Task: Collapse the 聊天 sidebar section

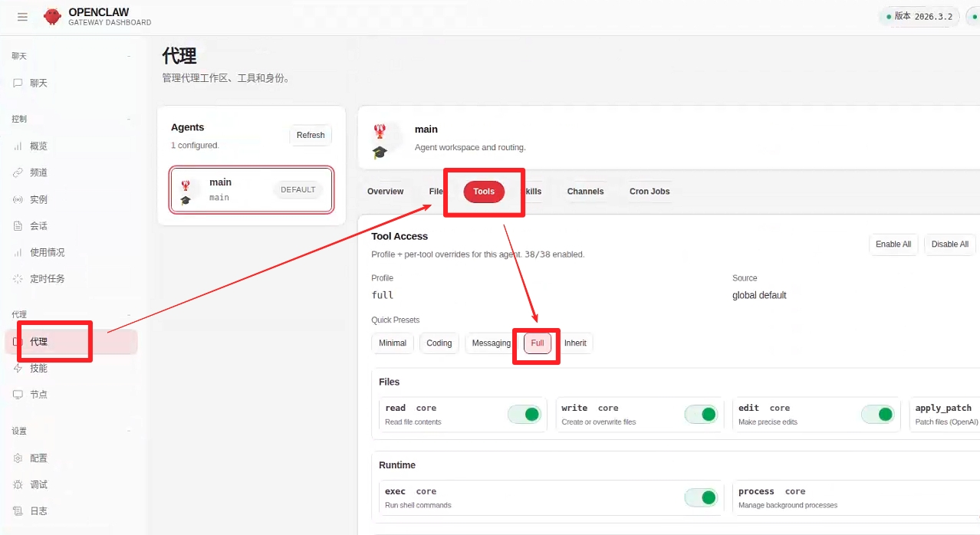Action: point(71,56)
